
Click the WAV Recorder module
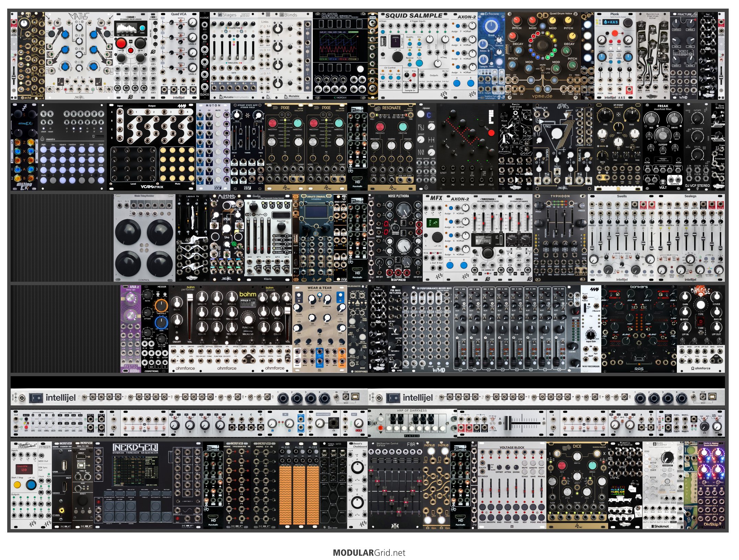pos(591,329)
